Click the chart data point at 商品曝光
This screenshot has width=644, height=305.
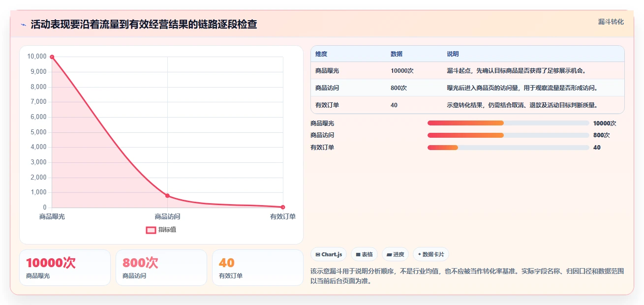(x=52, y=57)
